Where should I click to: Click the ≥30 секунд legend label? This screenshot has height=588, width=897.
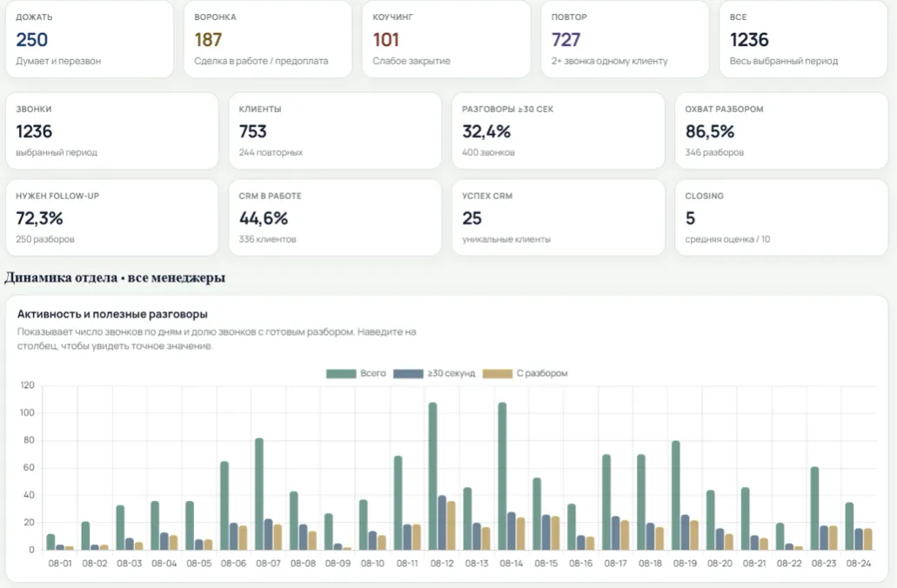coord(452,373)
